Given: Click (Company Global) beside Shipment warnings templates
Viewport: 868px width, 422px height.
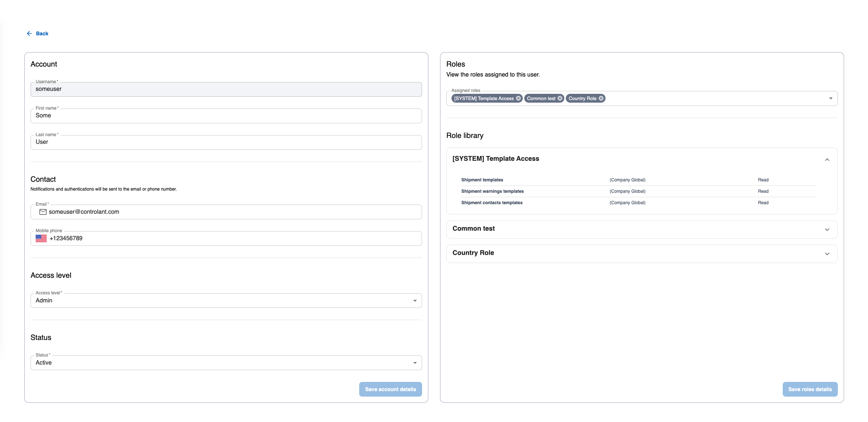Looking at the screenshot, I should coord(628,191).
